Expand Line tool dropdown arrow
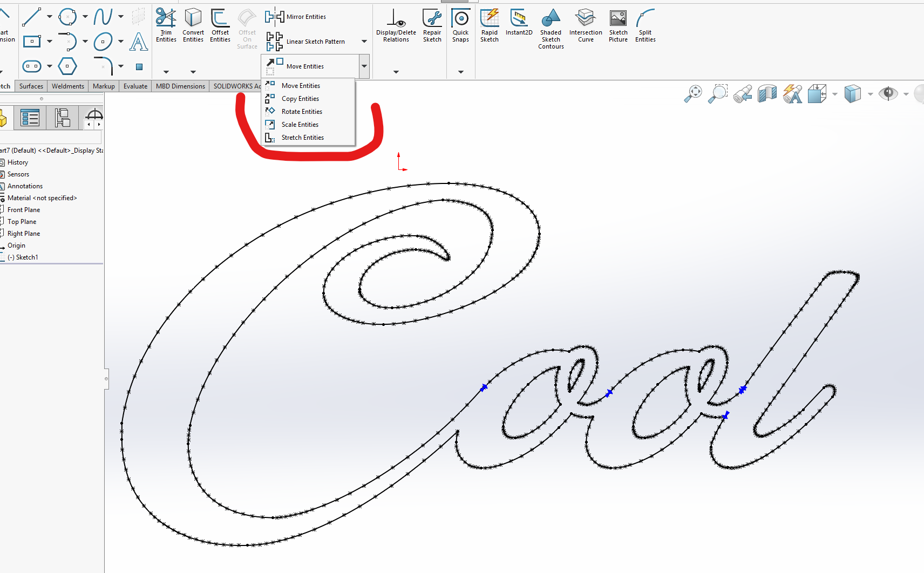The width and height of the screenshot is (924, 573). pos(50,17)
